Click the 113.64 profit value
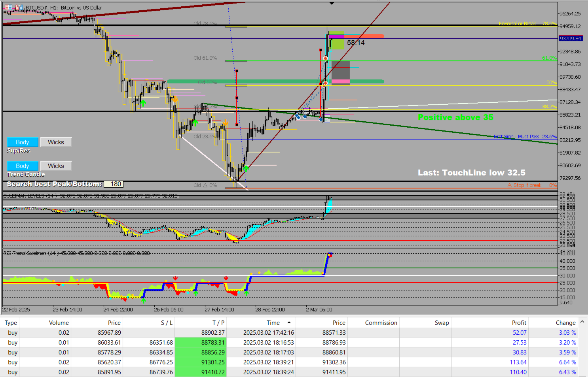The width and height of the screenshot is (588, 377). tap(518, 362)
